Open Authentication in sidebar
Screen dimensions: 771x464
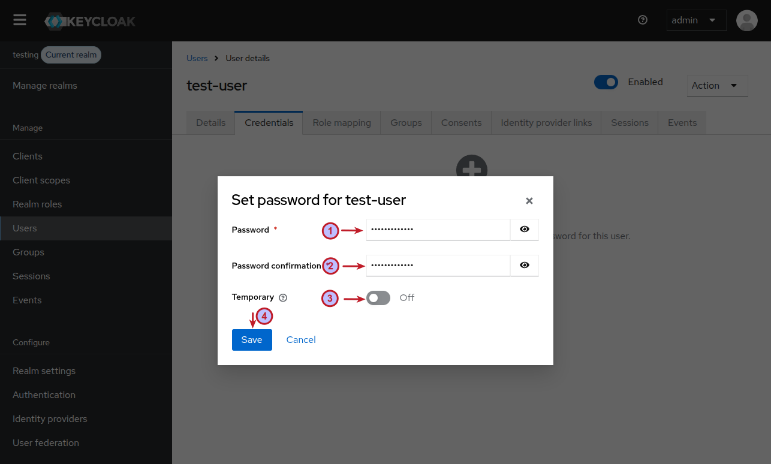[44, 395]
